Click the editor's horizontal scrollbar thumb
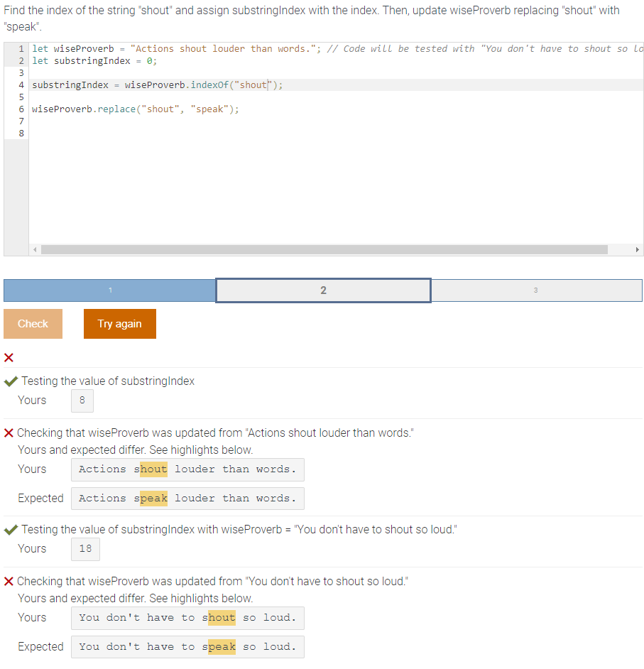Image resolution: width=644 pixels, height=669 pixels. click(x=324, y=249)
